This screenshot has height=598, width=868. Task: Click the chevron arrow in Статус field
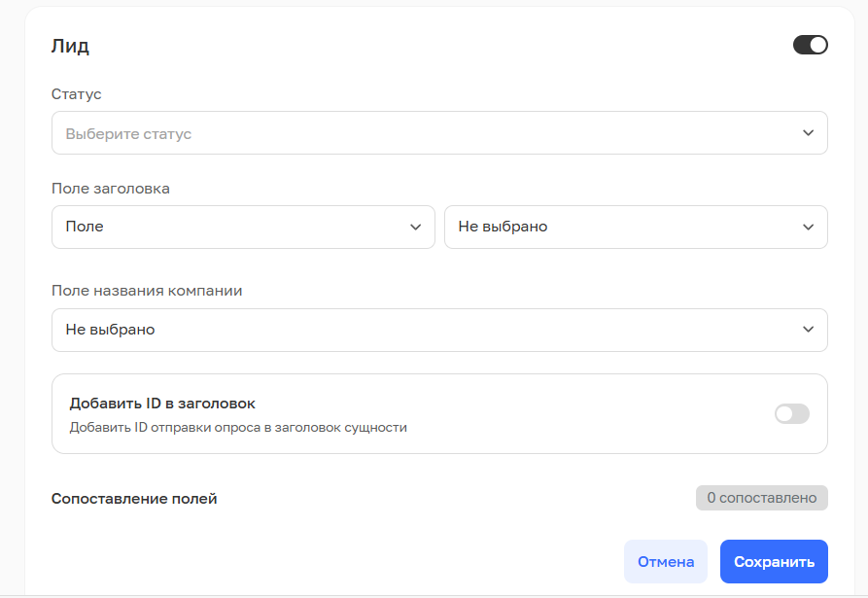pyautogui.click(x=808, y=133)
